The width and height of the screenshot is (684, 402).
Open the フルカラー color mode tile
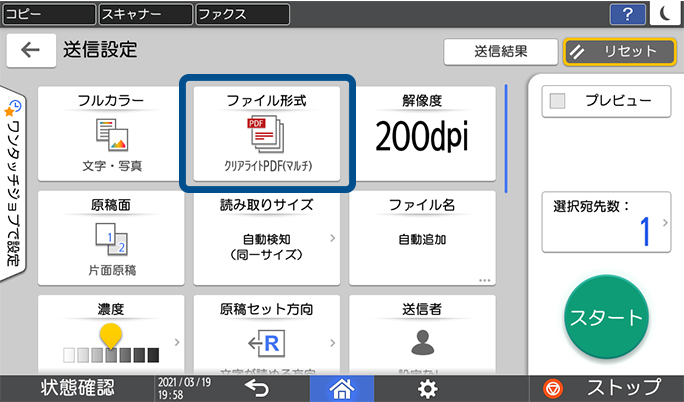(111, 133)
